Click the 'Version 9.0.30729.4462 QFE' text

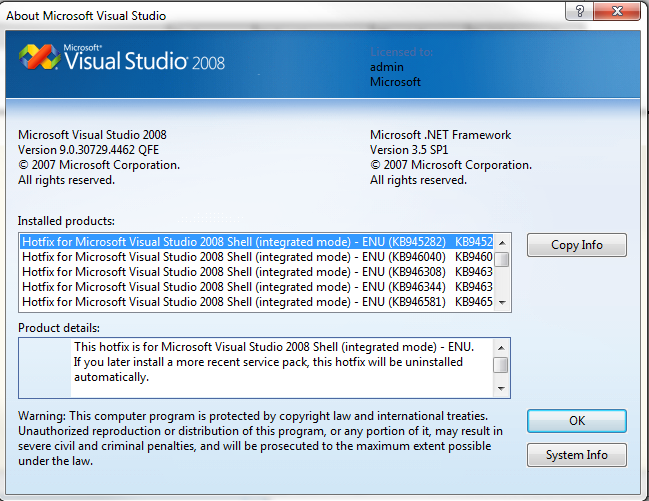click(x=89, y=150)
